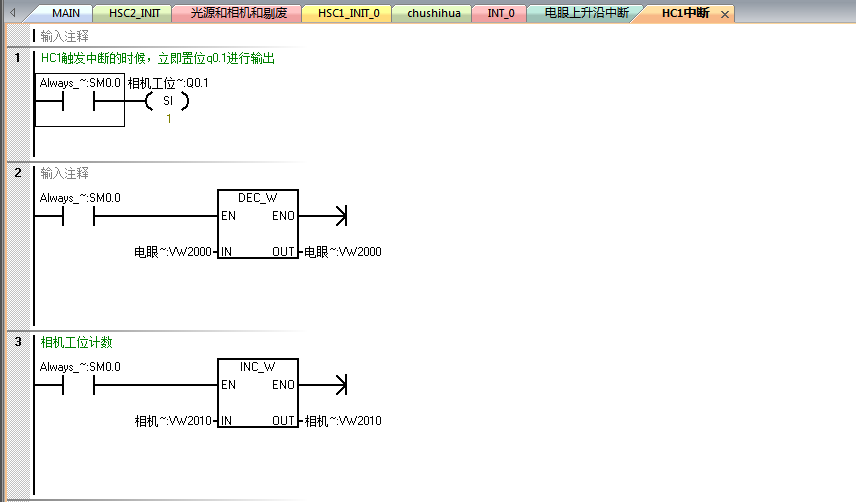
Task: Select the SM0.0 contact in network 1
Action: (x=79, y=101)
